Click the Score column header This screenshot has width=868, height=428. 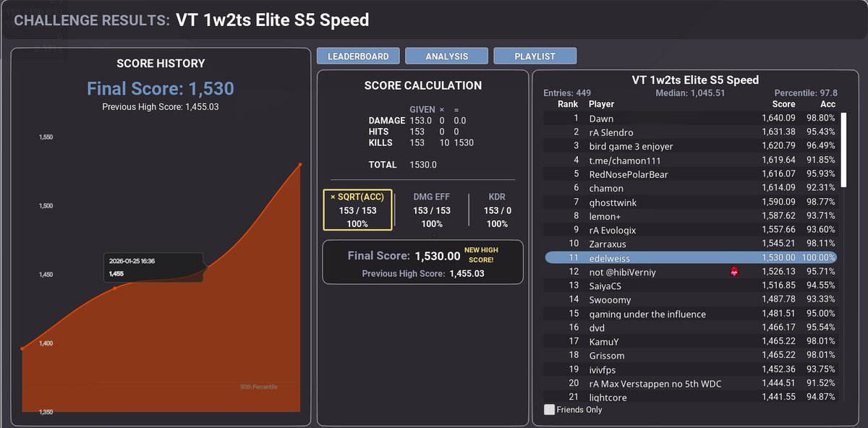pos(783,104)
